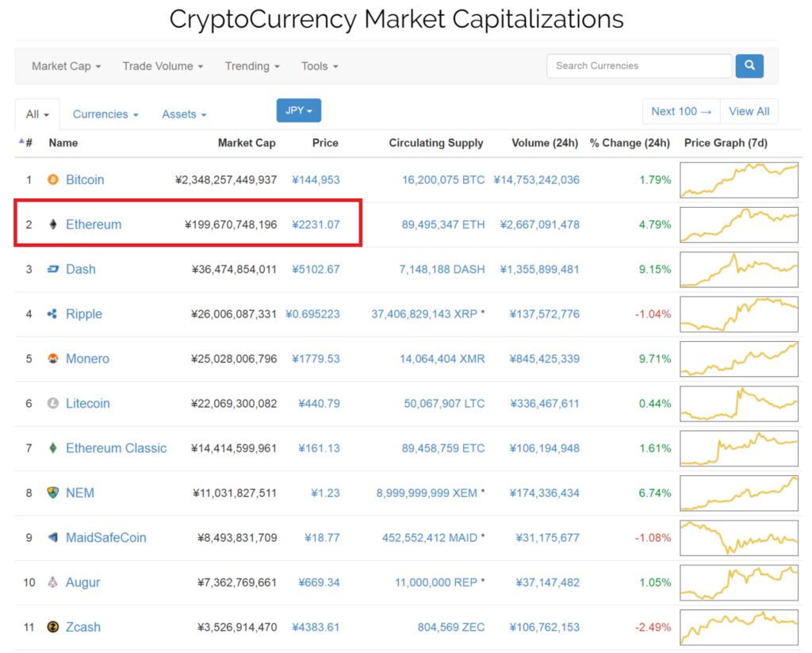Click Ethereum price ¥2231.07

[316, 225]
